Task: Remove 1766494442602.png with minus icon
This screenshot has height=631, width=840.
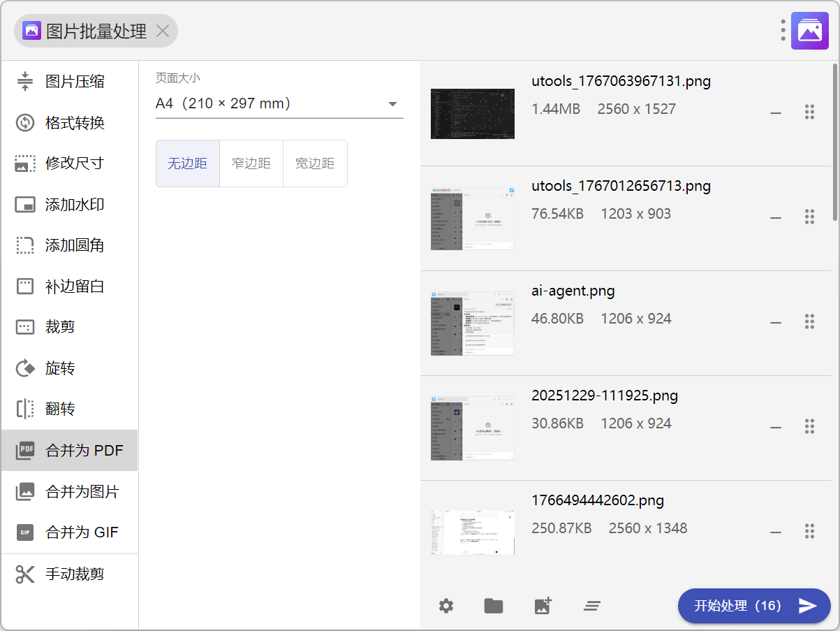Action: [776, 532]
